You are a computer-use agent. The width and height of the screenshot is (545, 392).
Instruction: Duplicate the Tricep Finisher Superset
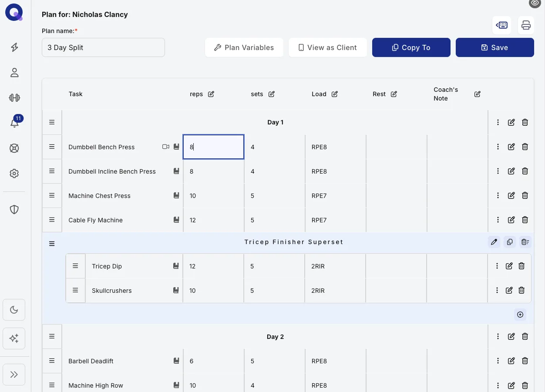pos(510,242)
